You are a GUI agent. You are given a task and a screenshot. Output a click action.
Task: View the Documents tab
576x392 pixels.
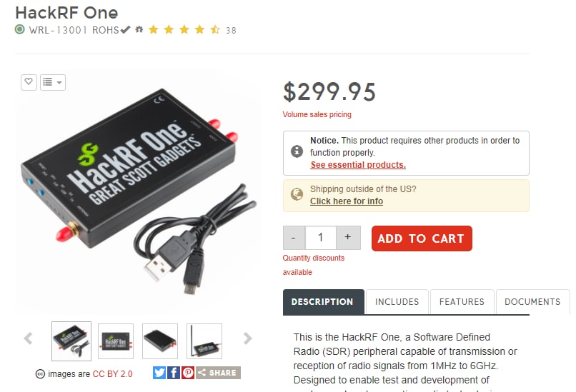pos(532,302)
